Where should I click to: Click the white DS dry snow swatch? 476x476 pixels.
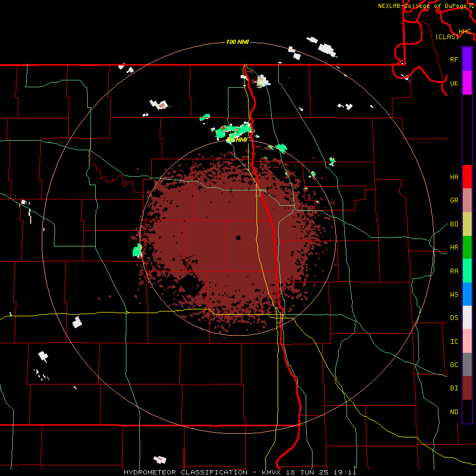click(x=467, y=317)
